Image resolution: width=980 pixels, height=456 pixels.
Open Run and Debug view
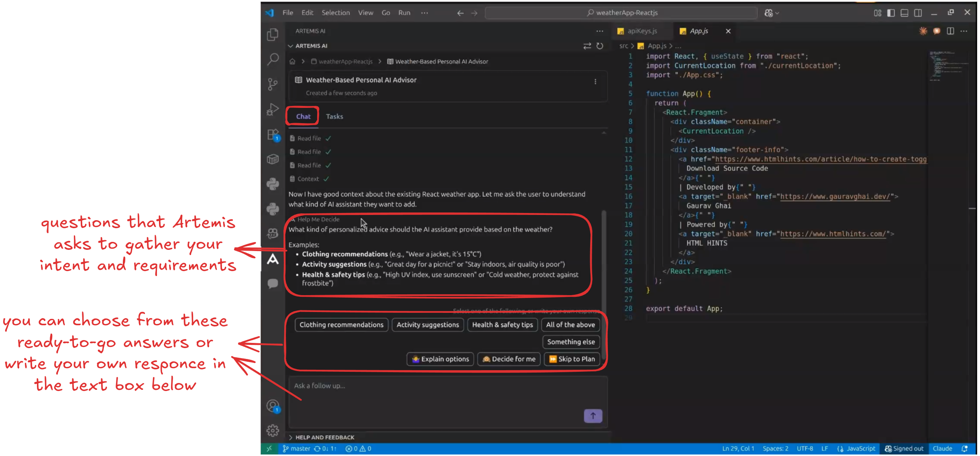point(273,109)
